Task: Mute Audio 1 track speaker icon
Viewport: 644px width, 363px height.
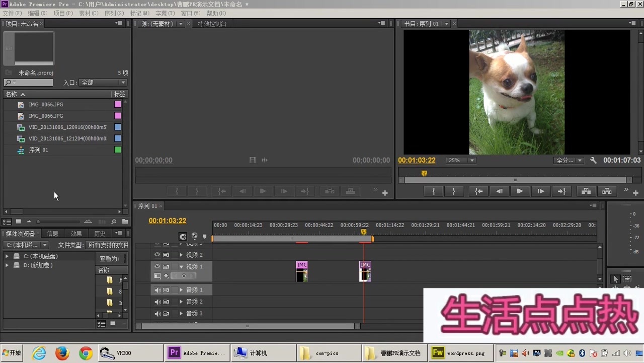Action: pyautogui.click(x=157, y=290)
